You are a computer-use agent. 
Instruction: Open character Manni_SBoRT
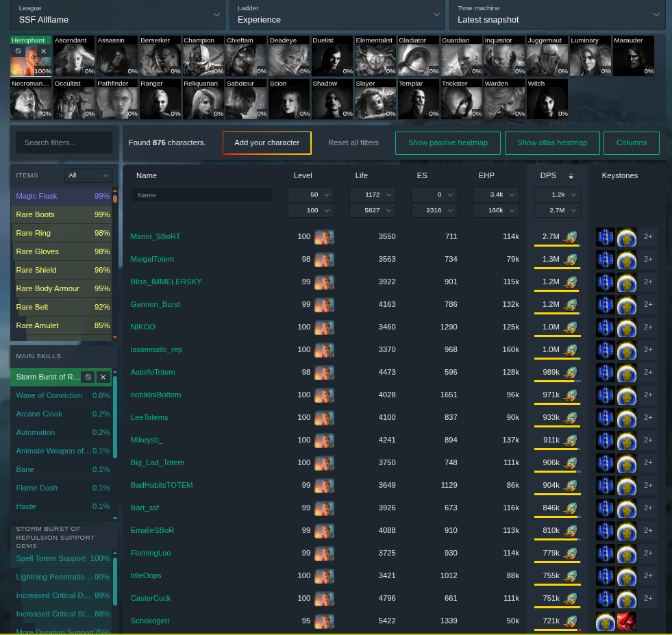(155, 236)
